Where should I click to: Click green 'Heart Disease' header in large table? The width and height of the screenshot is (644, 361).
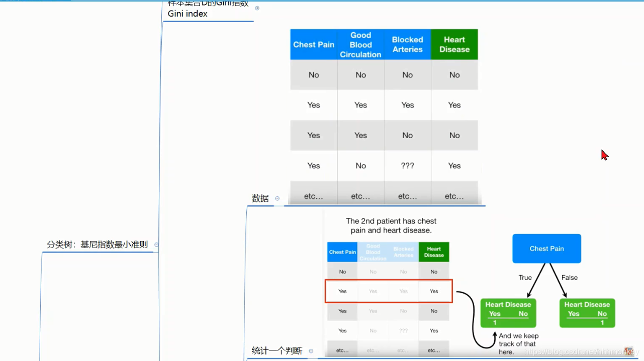click(x=454, y=45)
